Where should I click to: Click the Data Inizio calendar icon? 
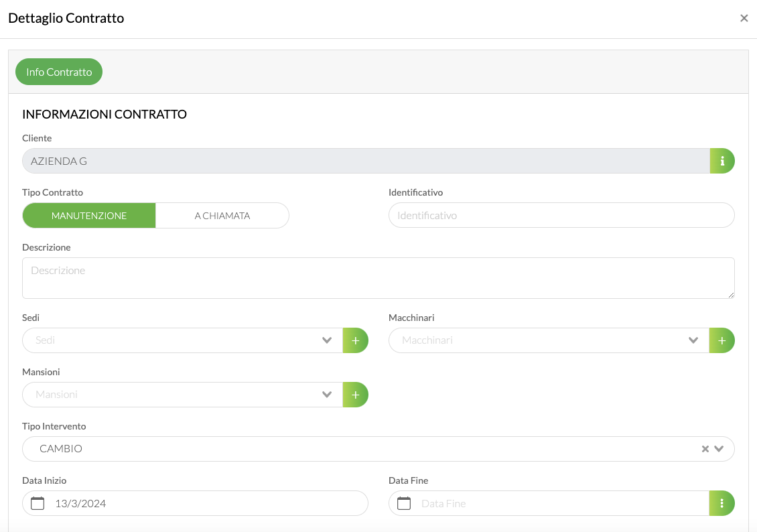(x=38, y=503)
